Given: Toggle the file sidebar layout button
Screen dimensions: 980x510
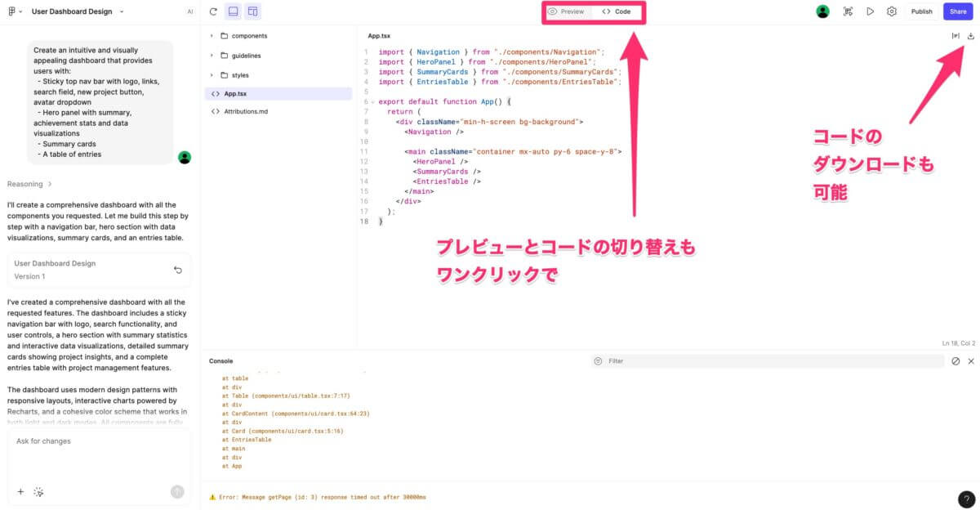Looking at the screenshot, I should (x=253, y=11).
